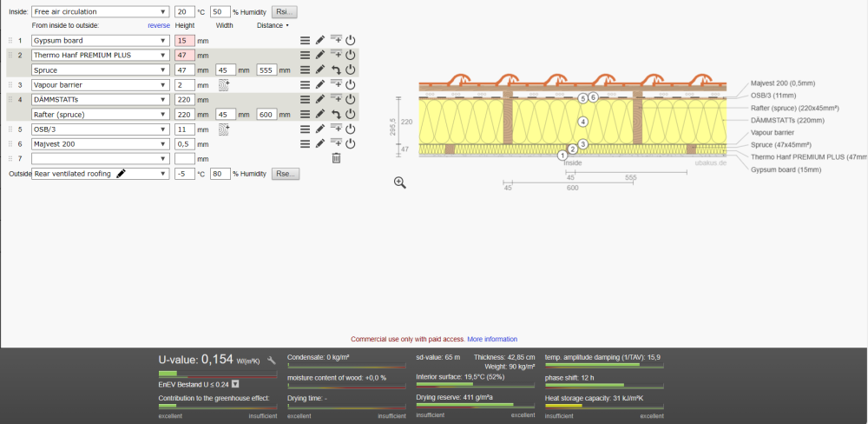Open the DÄMMSTATTs material dropdown
The width and height of the screenshot is (868, 424).
[x=100, y=100]
